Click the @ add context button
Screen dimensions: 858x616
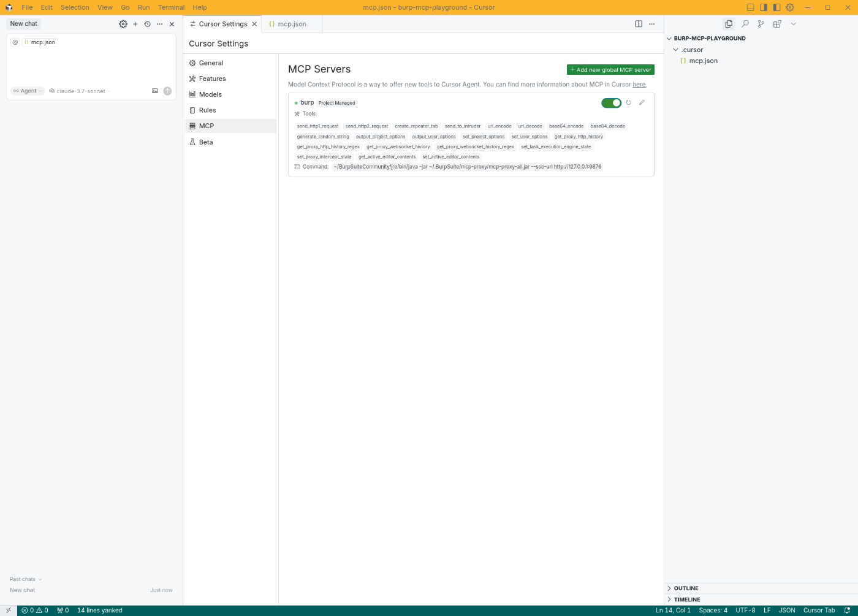(15, 42)
